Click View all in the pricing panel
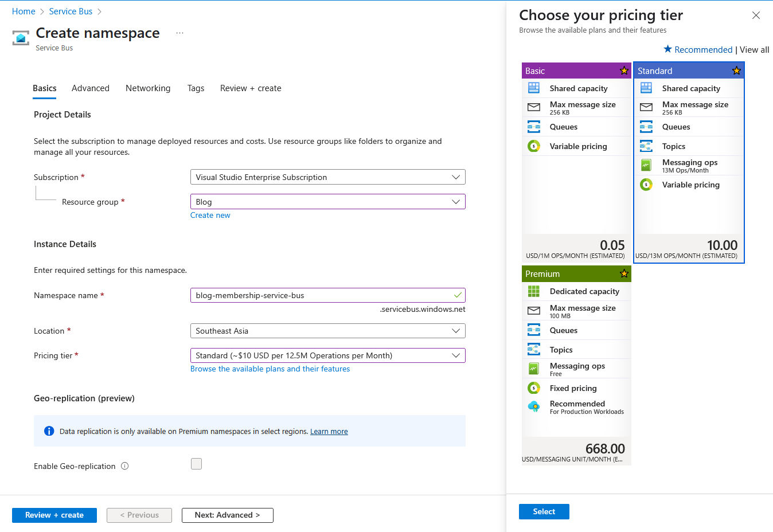 click(x=755, y=50)
